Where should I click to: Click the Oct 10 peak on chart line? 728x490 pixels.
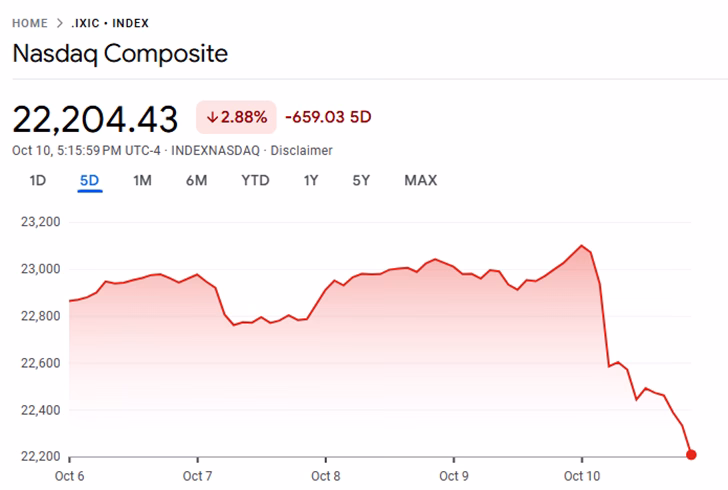pyautogui.click(x=582, y=245)
